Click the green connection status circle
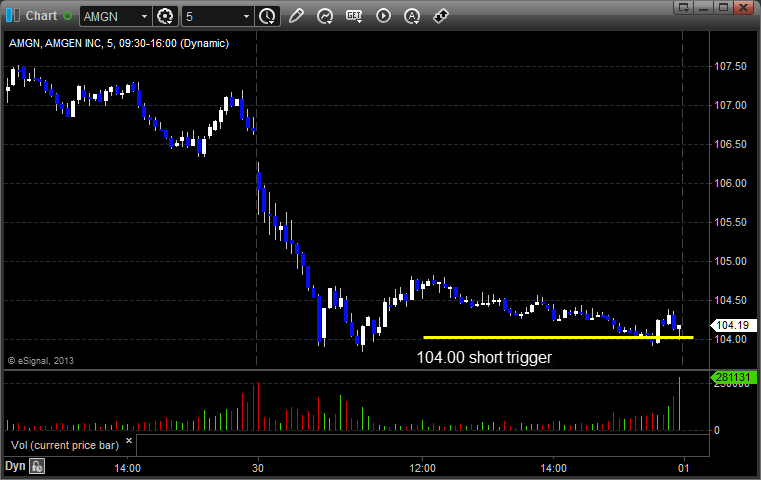Viewport: 761px width, 480px height. [67, 16]
